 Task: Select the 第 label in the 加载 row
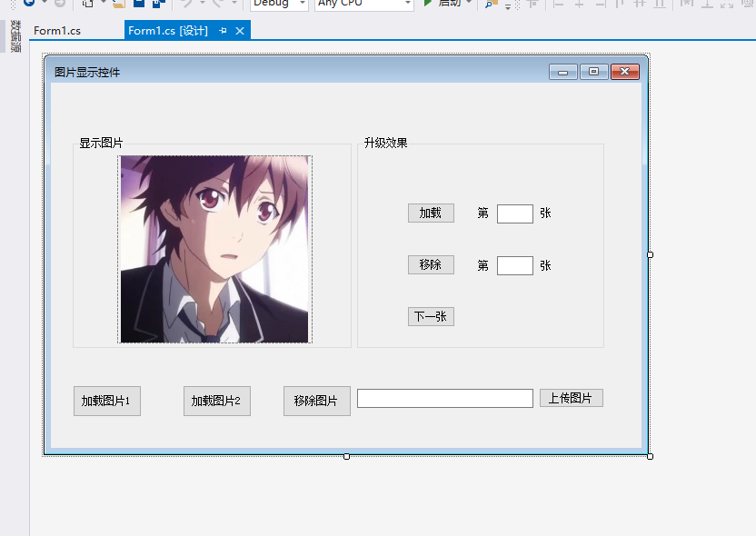[x=483, y=213]
